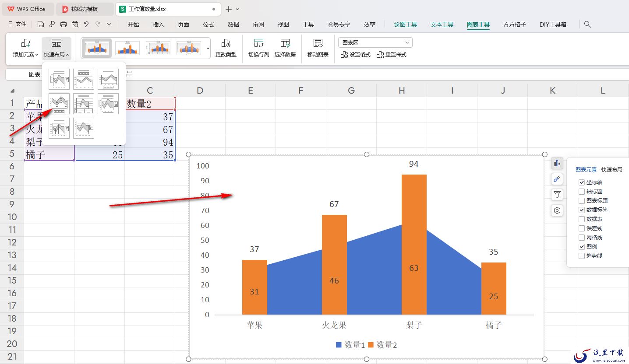Click the 移动图表 move chart icon
Image resolution: width=629 pixels, height=364 pixels.
point(318,43)
